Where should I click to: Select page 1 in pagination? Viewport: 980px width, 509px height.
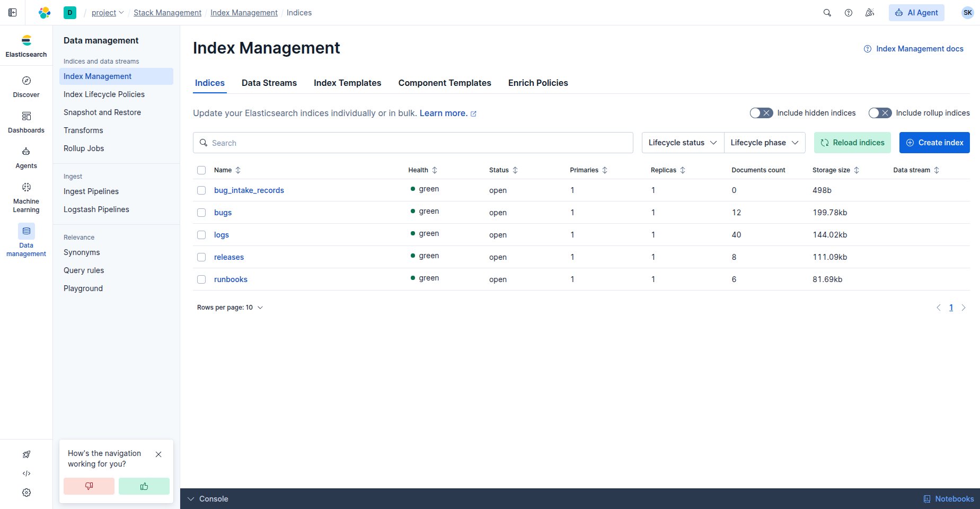(x=951, y=308)
